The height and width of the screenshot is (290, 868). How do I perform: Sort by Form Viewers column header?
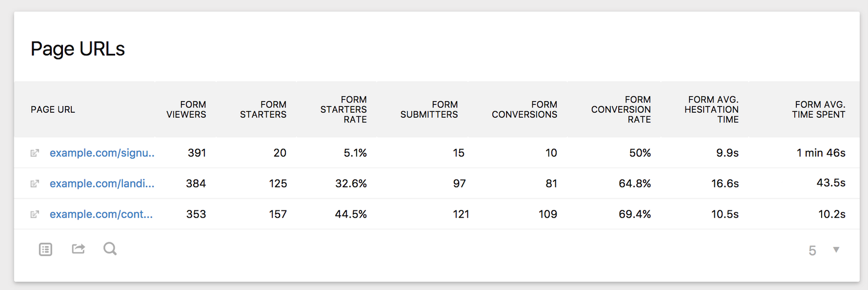tap(186, 109)
